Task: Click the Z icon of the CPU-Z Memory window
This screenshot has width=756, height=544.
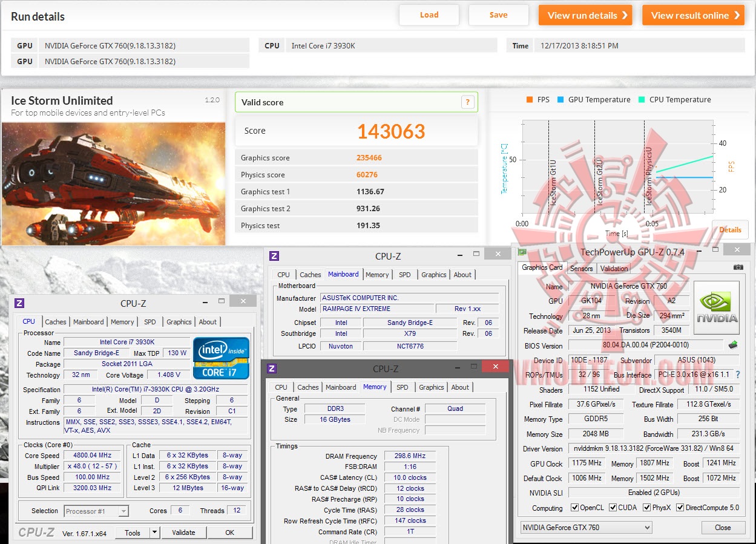Action: pyautogui.click(x=272, y=369)
